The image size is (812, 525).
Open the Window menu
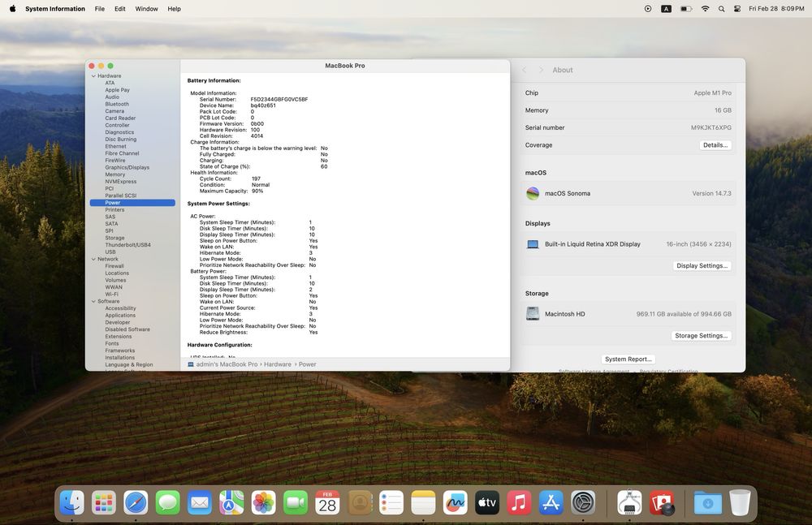pyautogui.click(x=146, y=9)
